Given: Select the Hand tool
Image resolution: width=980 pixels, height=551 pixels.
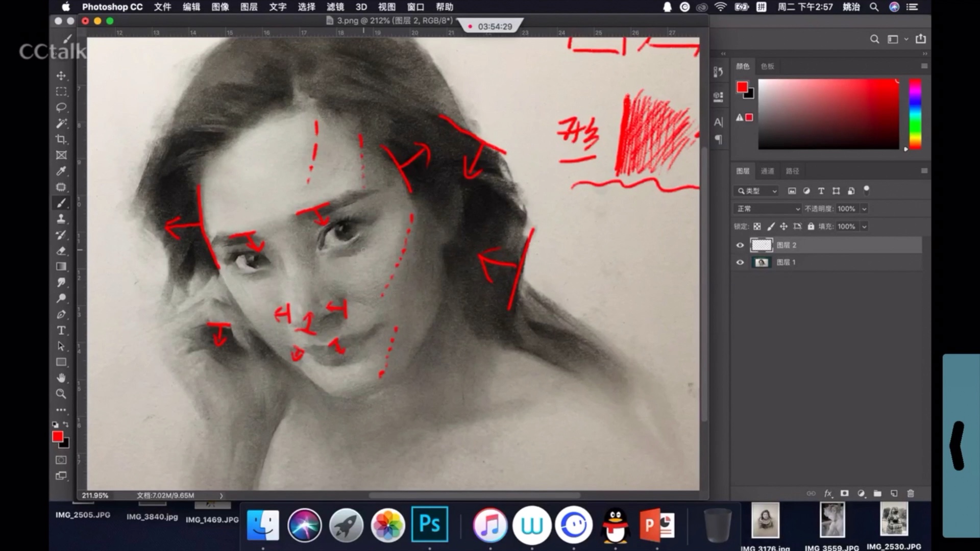Looking at the screenshot, I should (61, 378).
